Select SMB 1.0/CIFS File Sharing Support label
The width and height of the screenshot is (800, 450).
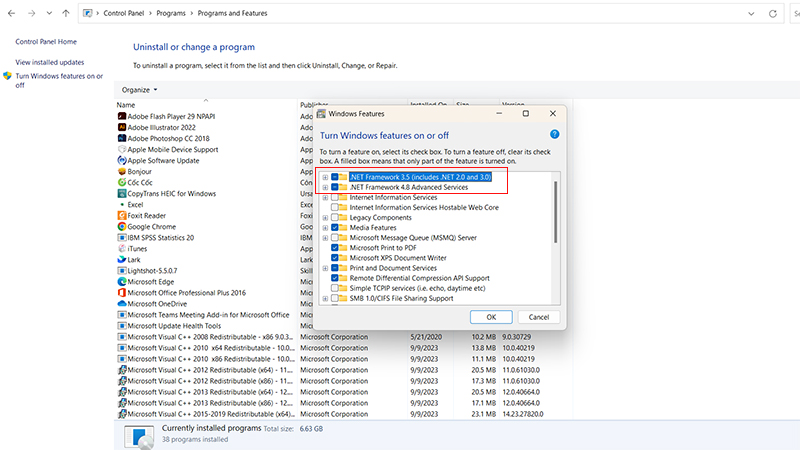401,298
